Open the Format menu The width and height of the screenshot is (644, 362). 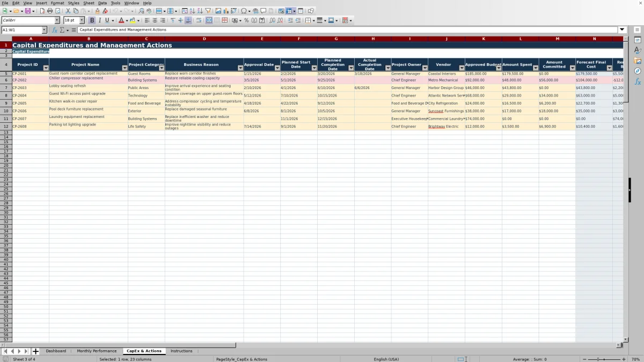(x=57, y=3)
